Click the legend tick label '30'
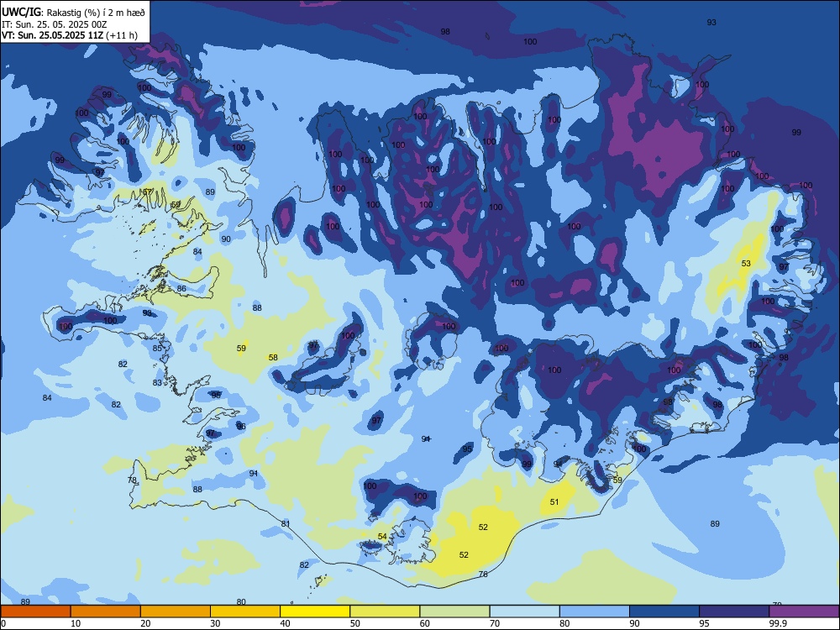The image size is (840, 630). pyautogui.click(x=215, y=623)
